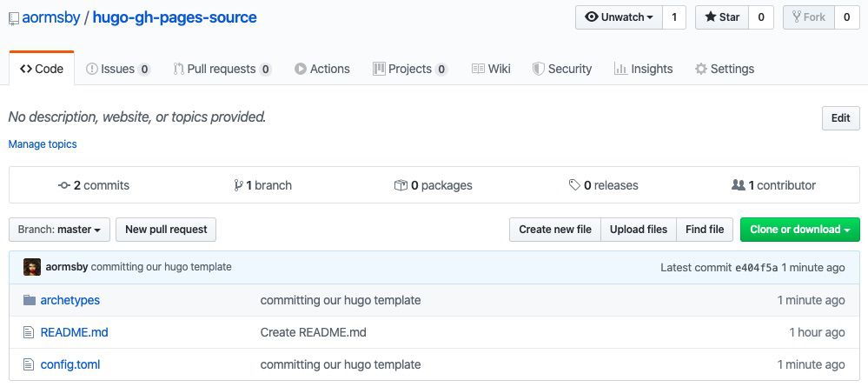Open the archetypes folder
868x387 pixels.
coord(70,300)
